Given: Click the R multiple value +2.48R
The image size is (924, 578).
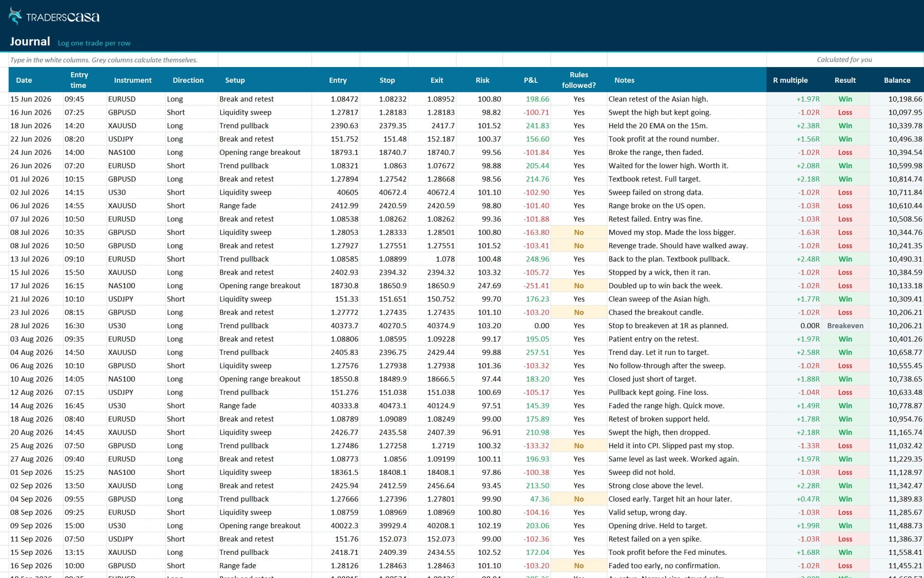Looking at the screenshot, I should click(x=808, y=259).
